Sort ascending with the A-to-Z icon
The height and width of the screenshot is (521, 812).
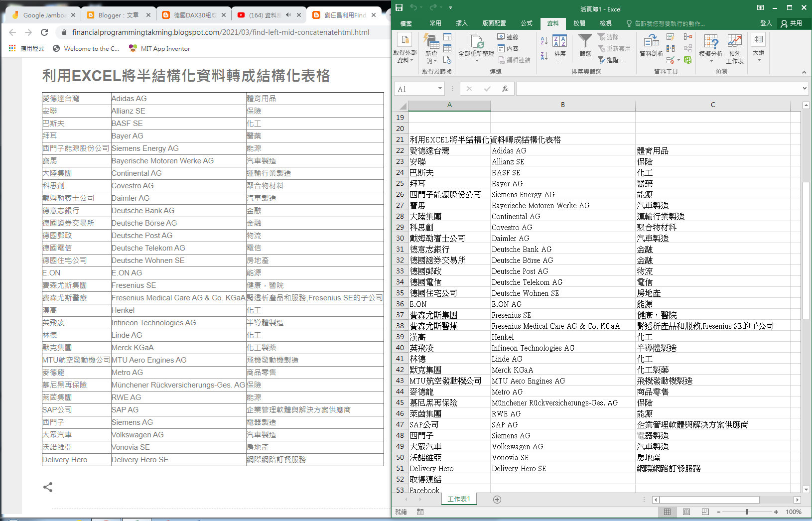point(544,40)
